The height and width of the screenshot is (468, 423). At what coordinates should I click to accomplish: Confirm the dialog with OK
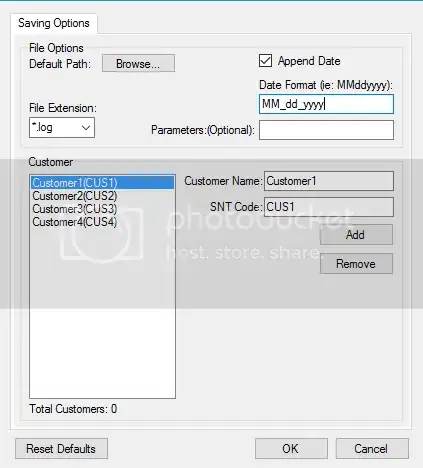click(x=291, y=449)
